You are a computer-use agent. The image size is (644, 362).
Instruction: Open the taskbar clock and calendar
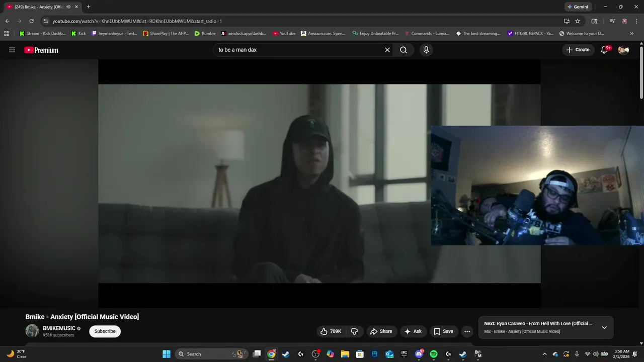[x=622, y=354]
